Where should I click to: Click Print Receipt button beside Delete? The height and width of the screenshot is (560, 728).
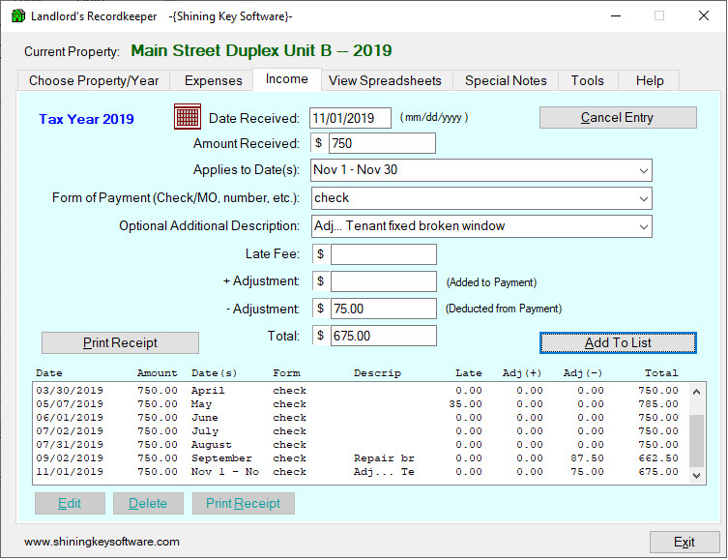(x=244, y=503)
